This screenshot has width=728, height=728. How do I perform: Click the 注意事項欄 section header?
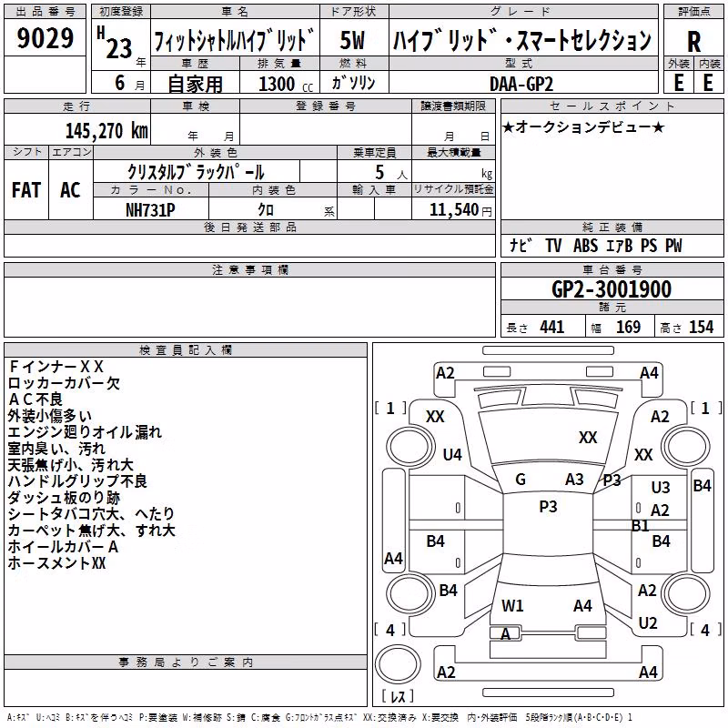pyautogui.click(x=249, y=270)
